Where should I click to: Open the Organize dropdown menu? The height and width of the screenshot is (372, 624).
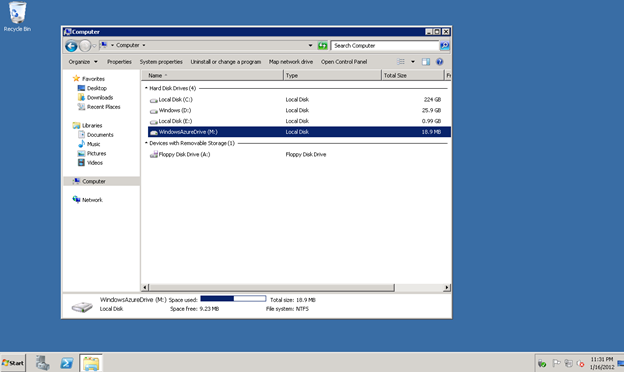[83, 62]
